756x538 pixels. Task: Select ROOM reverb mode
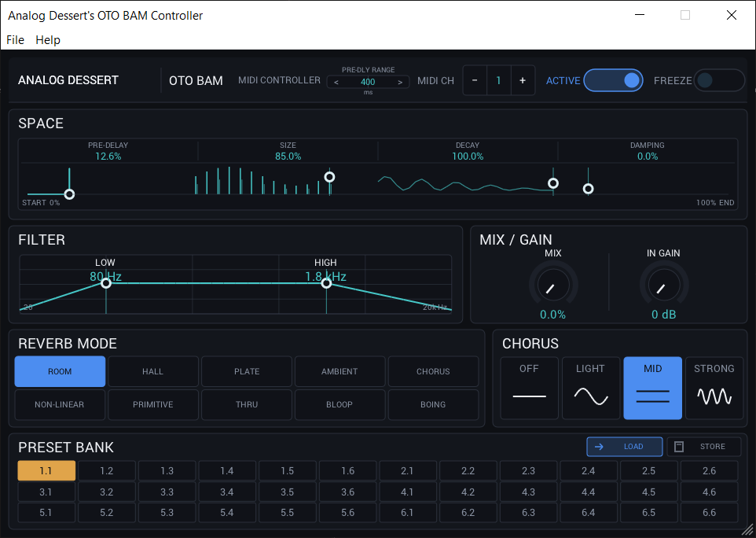pos(60,371)
